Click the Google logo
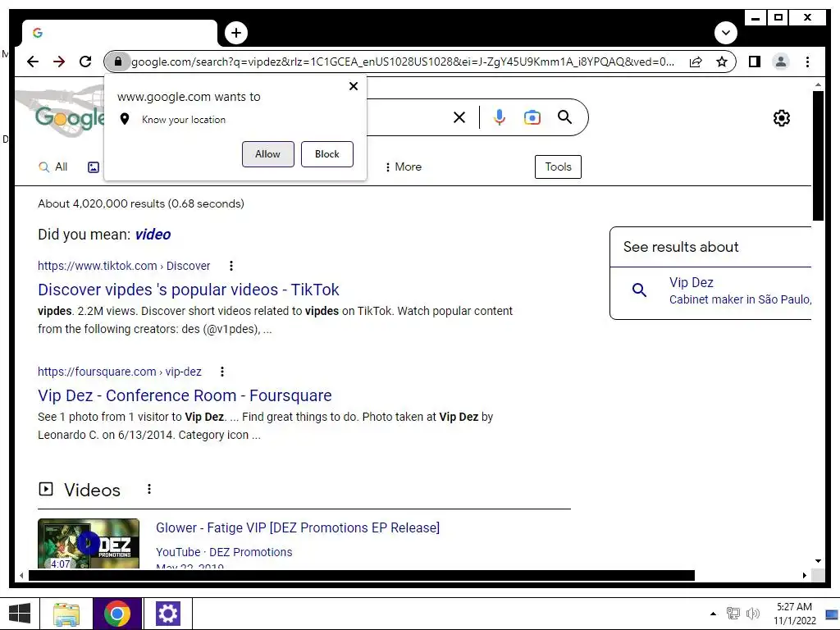Image resolution: width=840 pixels, height=630 pixels. tap(70, 117)
